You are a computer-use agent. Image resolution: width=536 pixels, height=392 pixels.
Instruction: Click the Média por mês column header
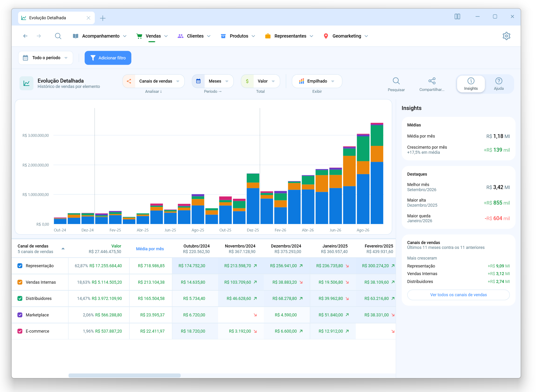[x=150, y=249]
